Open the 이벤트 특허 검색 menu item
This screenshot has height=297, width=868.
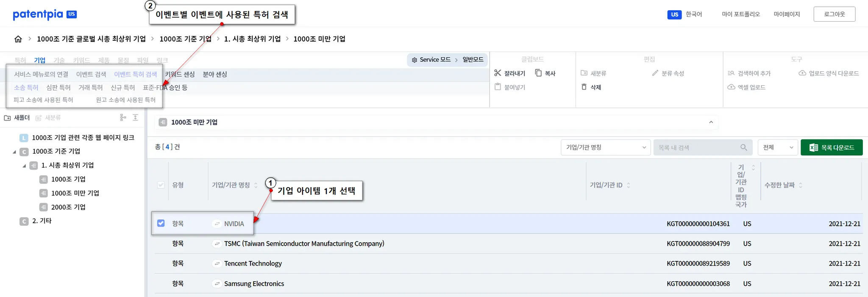136,74
